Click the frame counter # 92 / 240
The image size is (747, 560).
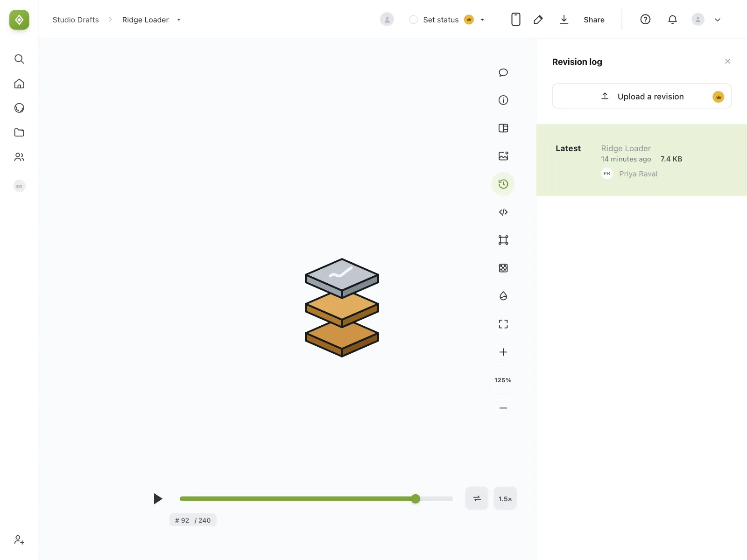coord(193,520)
